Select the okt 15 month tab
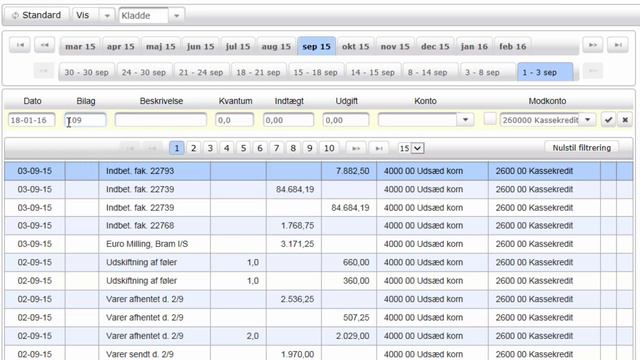 (x=356, y=46)
